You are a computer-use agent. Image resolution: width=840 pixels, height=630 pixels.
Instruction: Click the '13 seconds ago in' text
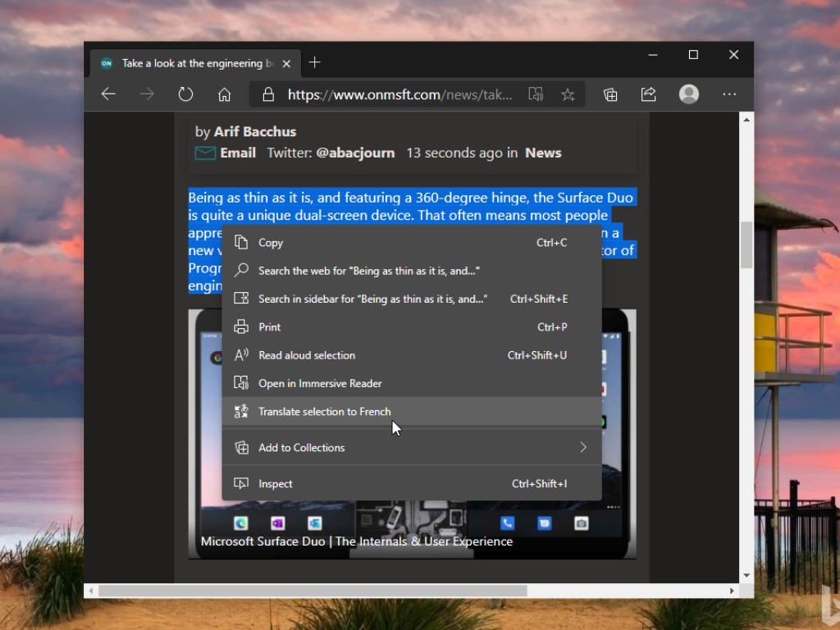462,153
